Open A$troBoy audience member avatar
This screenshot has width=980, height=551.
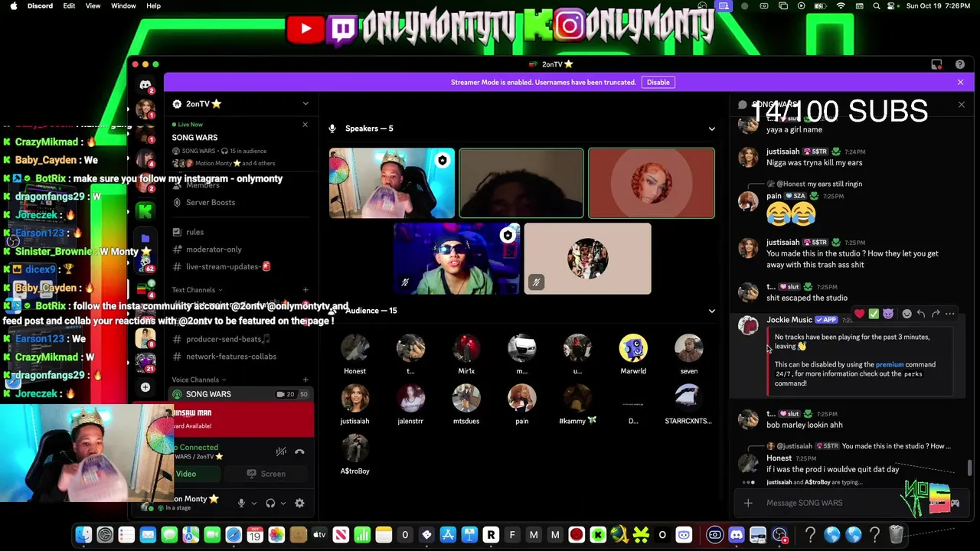[x=354, y=448]
